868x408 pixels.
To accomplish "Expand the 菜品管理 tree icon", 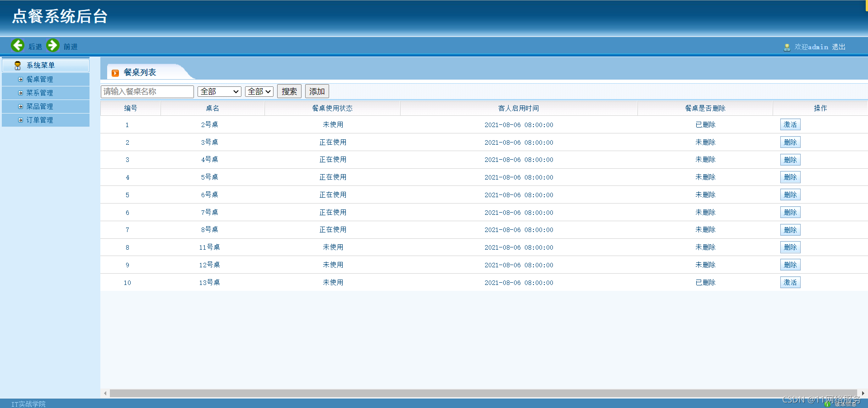I will 20,106.
